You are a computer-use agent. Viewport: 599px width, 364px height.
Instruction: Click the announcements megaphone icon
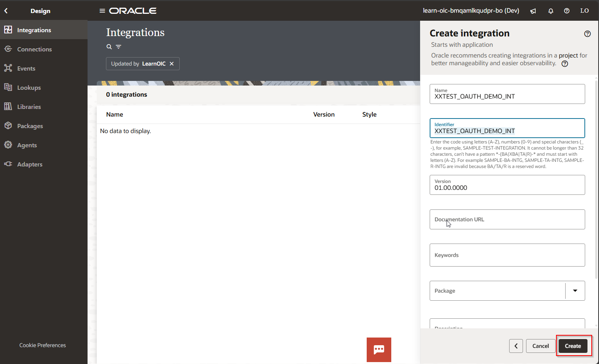[x=533, y=11]
